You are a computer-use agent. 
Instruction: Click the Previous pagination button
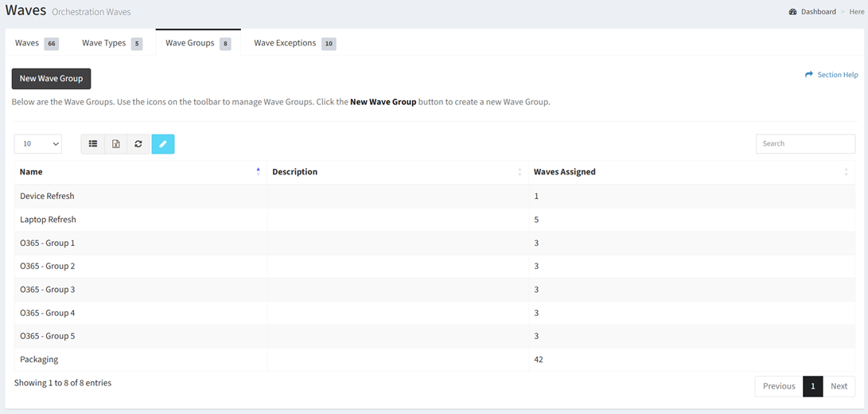778,386
